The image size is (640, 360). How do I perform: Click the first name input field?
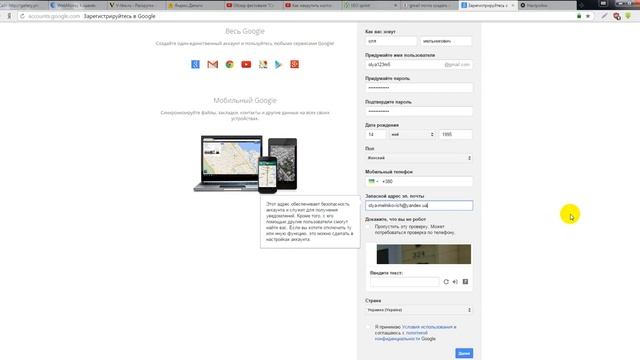coord(391,41)
